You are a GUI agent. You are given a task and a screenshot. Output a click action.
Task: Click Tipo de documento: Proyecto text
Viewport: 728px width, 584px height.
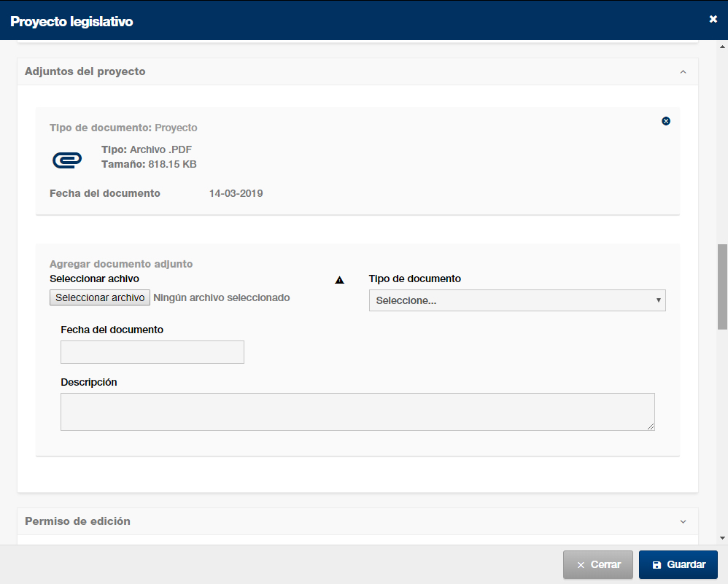point(123,128)
